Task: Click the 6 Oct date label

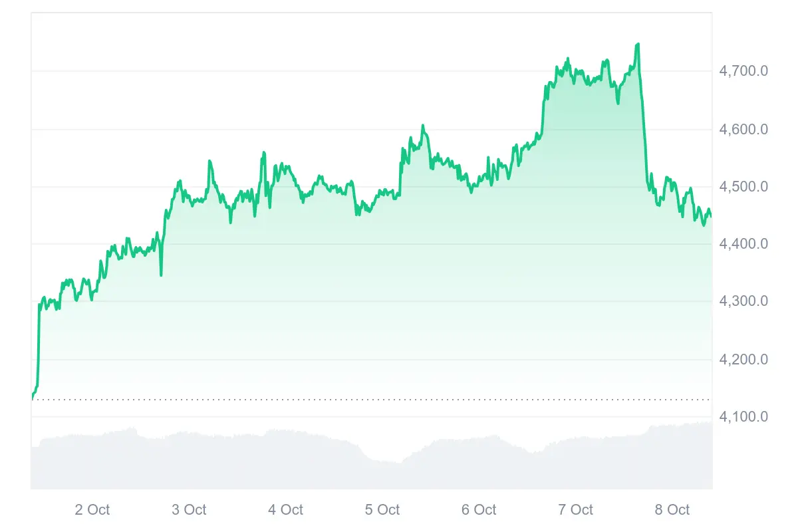Action: 479,510
